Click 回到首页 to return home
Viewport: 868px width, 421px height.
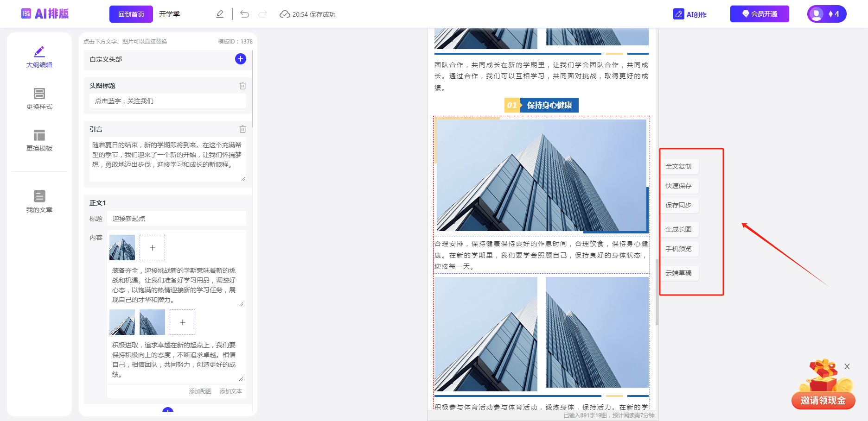(131, 13)
